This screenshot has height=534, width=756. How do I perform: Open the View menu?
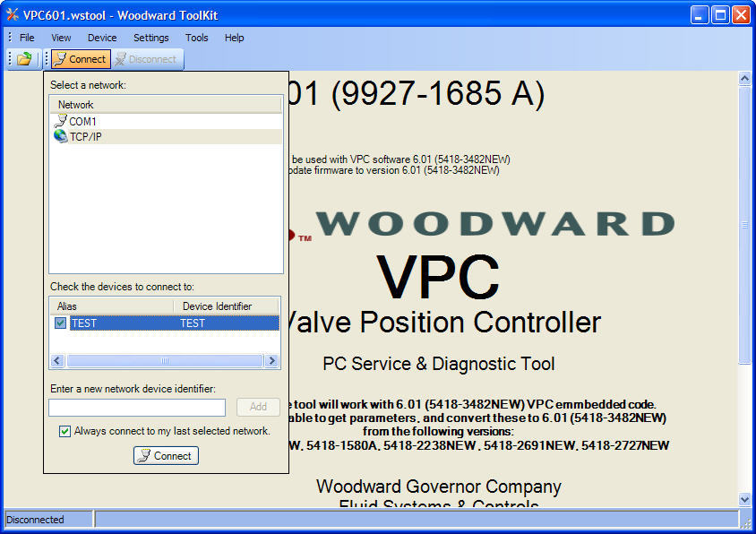point(61,38)
